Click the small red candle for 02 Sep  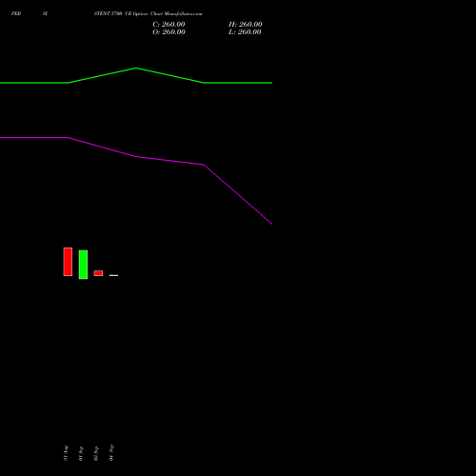coord(98,273)
